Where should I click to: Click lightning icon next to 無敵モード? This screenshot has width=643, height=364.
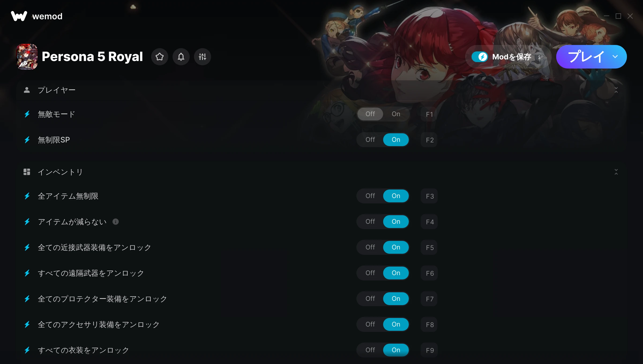pyautogui.click(x=27, y=114)
